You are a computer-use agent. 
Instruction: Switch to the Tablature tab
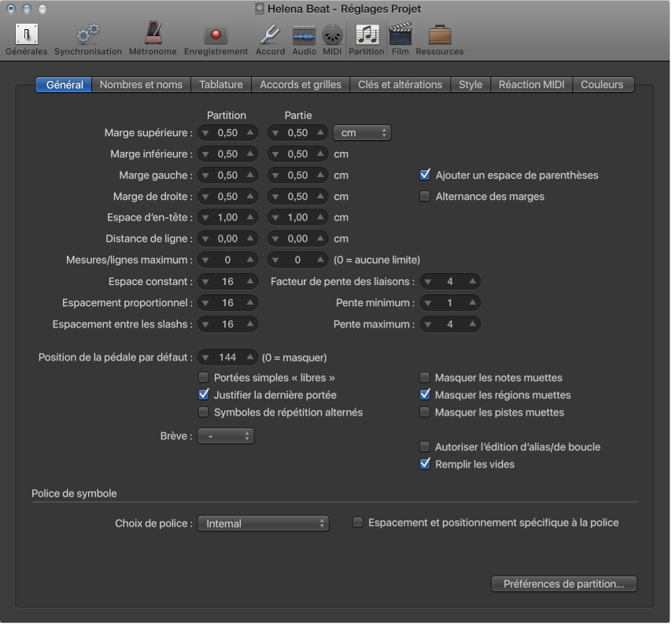pyautogui.click(x=221, y=84)
